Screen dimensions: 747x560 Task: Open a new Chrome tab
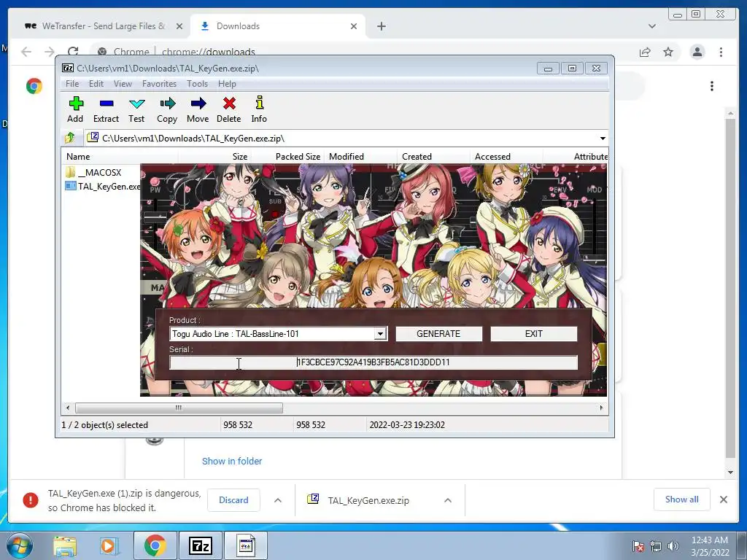point(381,26)
